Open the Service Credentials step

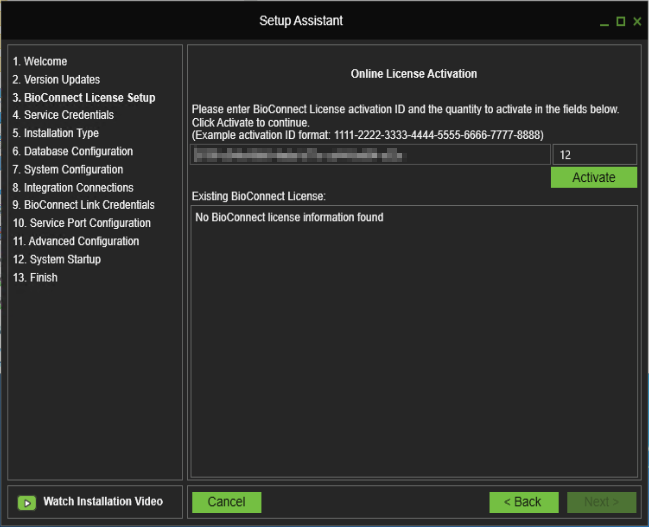[63, 116]
